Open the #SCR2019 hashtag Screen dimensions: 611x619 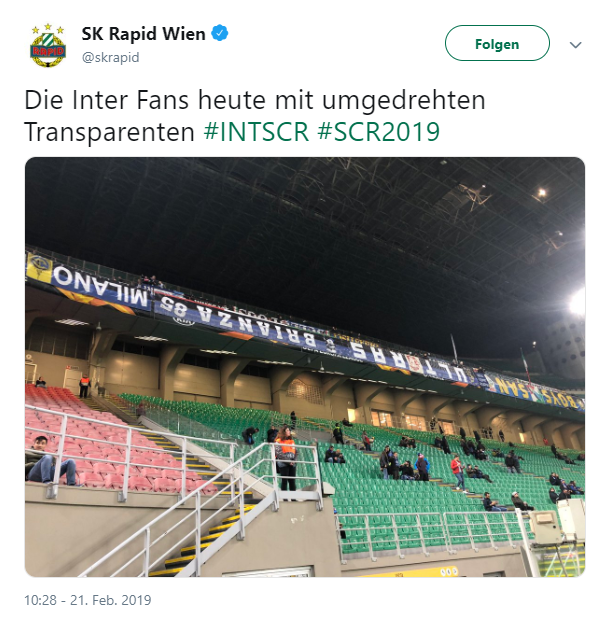(x=379, y=131)
